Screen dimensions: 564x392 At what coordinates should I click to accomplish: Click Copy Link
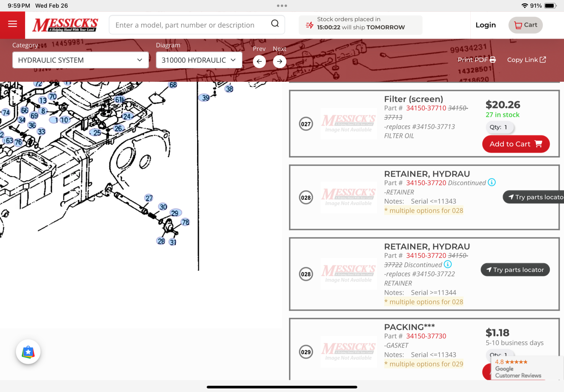click(527, 60)
